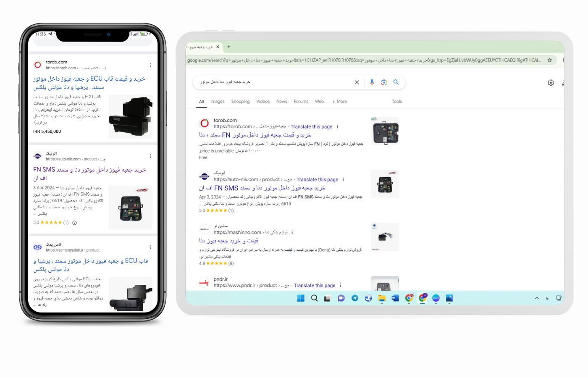This screenshot has width=588, height=378.
Task: Open Google quick settings gear
Action: coord(551,83)
